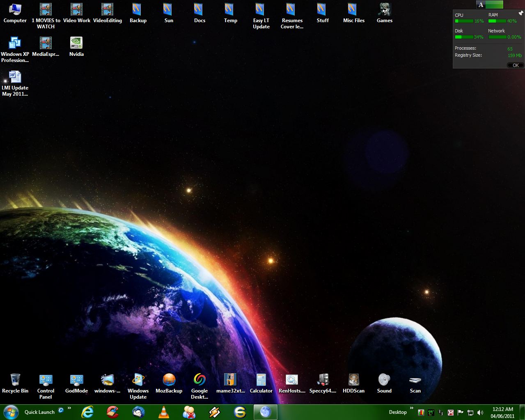Open the clock showing 12:12 AM

[x=503, y=413]
